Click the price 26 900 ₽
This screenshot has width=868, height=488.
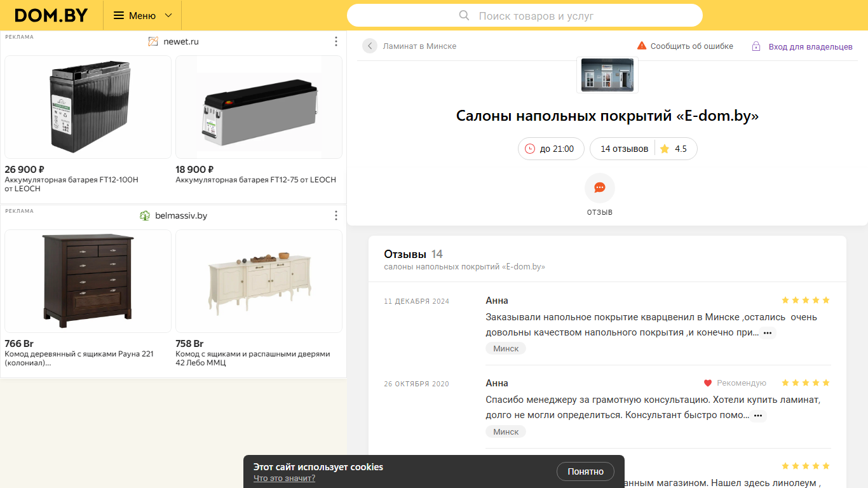click(24, 170)
